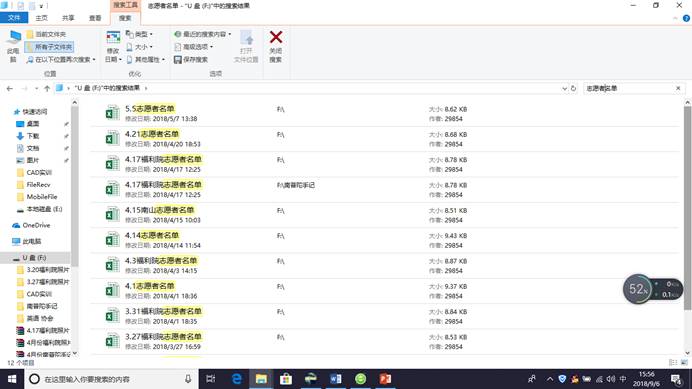Screen dimensions: 692x389
Task: Launch Microsoft Edge from taskbar
Action: tap(237, 379)
